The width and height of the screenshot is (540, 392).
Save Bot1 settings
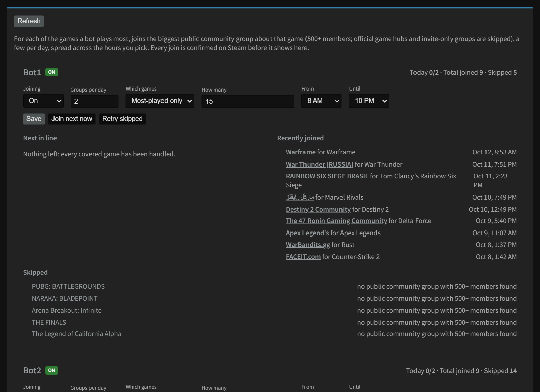click(x=34, y=119)
